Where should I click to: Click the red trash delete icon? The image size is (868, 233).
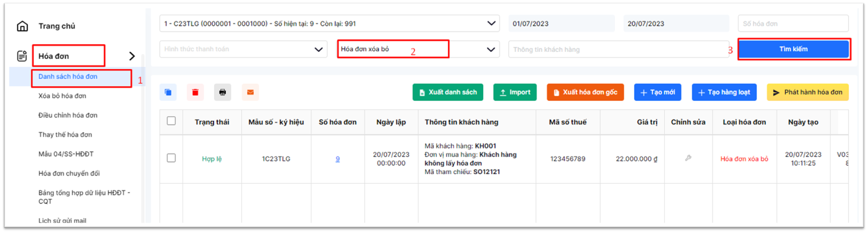195,92
